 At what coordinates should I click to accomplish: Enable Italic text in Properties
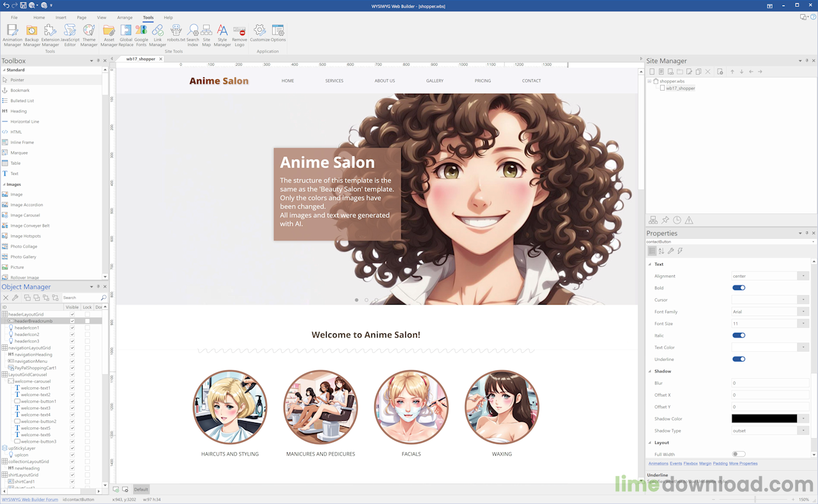coord(739,335)
